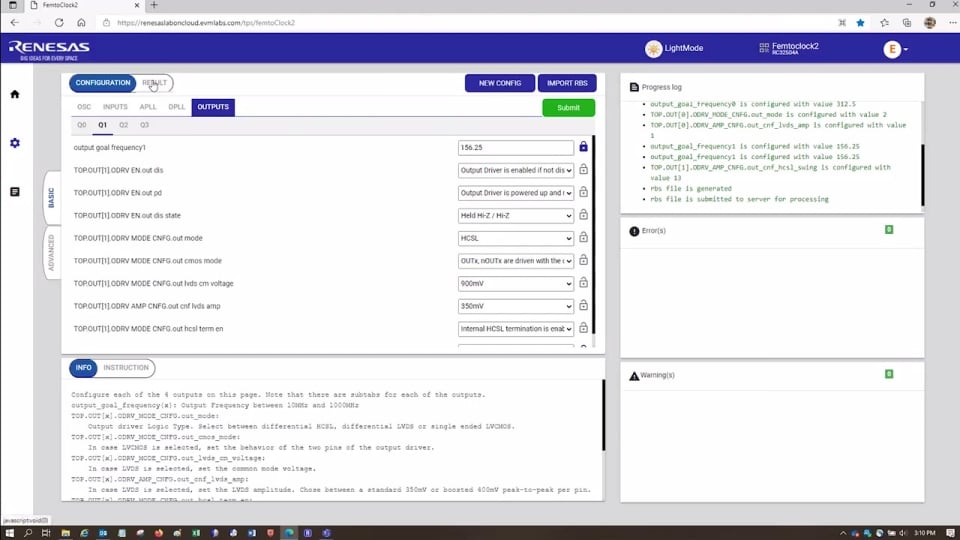Select the Q2 output subtab
The image size is (960, 540).
[x=124, y=125]
